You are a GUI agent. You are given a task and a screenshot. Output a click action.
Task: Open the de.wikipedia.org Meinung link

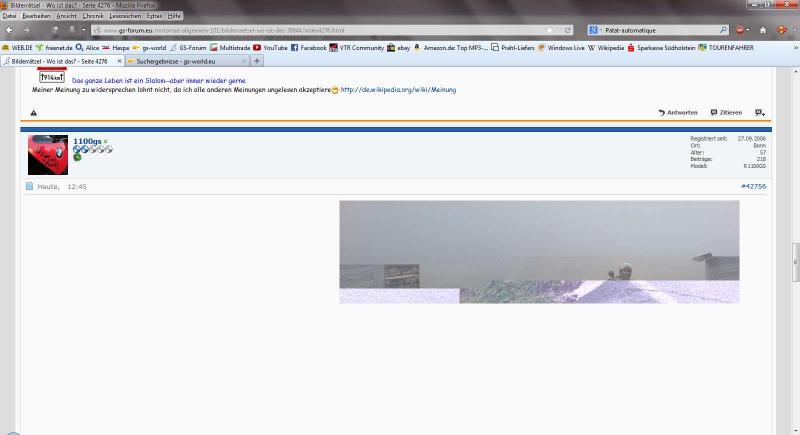pos(398,90)
